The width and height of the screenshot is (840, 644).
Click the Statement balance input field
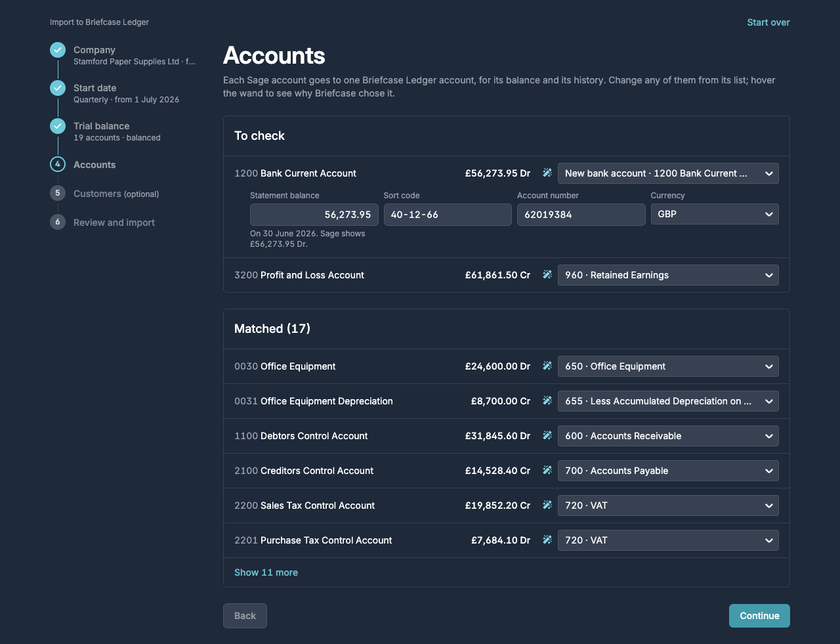314,215
